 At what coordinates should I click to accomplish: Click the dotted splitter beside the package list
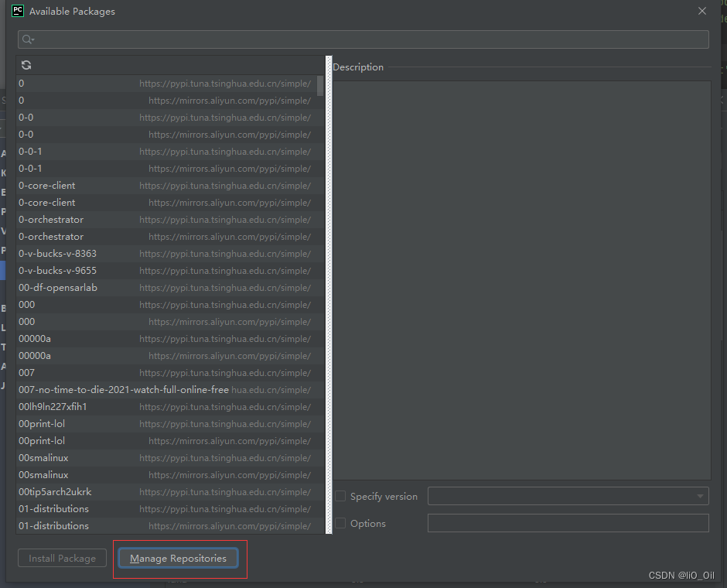[329, 295]
